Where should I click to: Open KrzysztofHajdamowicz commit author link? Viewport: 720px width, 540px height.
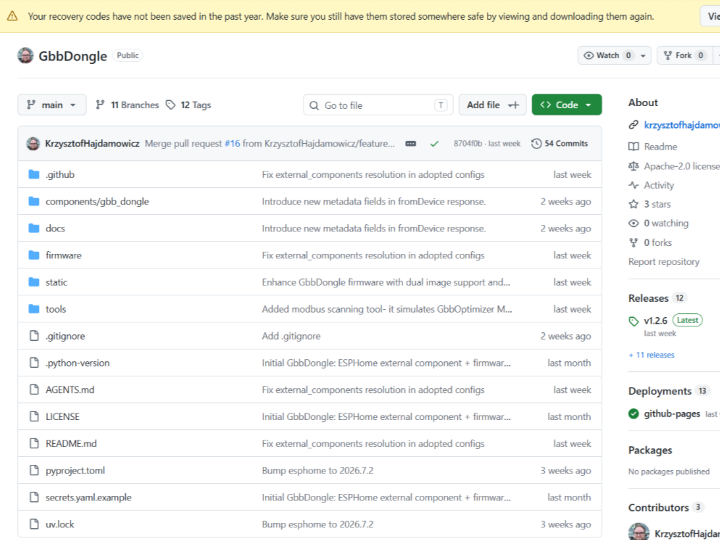(x=92, y=144)
